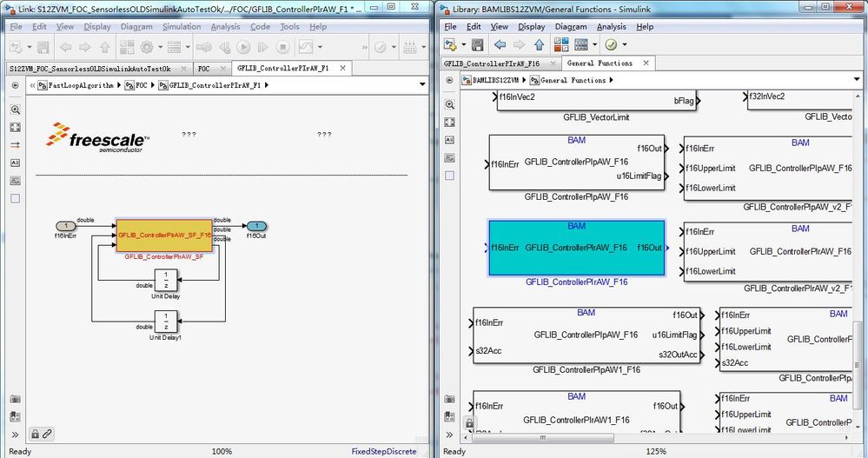
Task: Open Data Inspector scope icon in Link window
Action: (x=306, y=48)
